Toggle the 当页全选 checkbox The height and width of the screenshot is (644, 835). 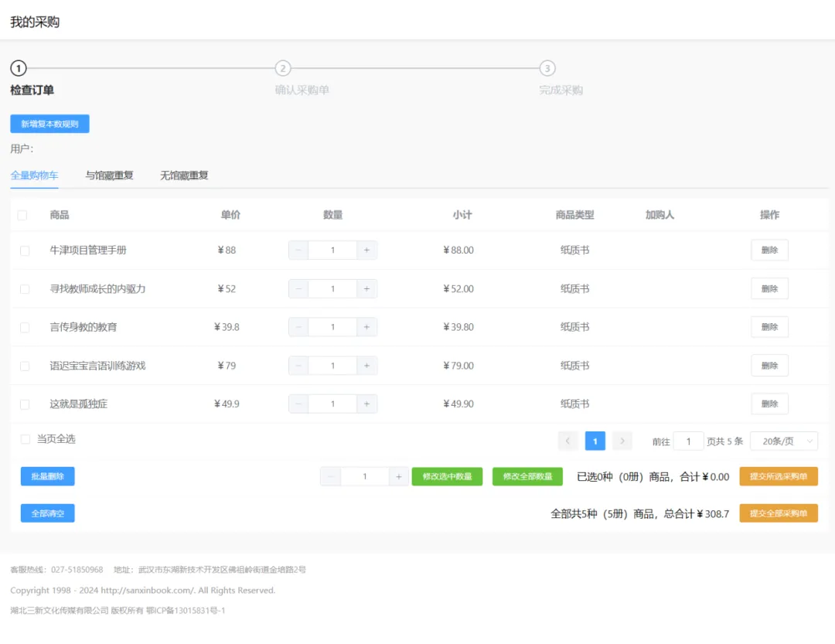(25, 439)
